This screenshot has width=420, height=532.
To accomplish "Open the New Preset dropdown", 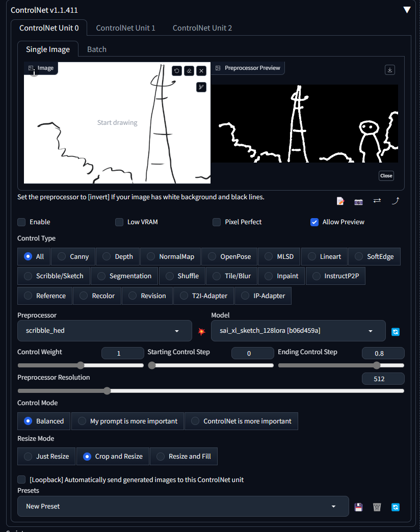I will (x=183, y=507).
